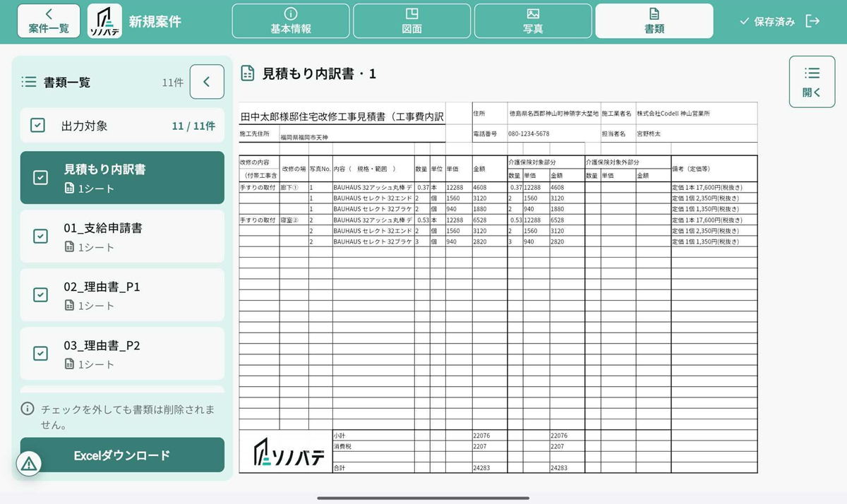
Task: Click sheet icon under 01_支給申請書
Action: click(69, 247)
